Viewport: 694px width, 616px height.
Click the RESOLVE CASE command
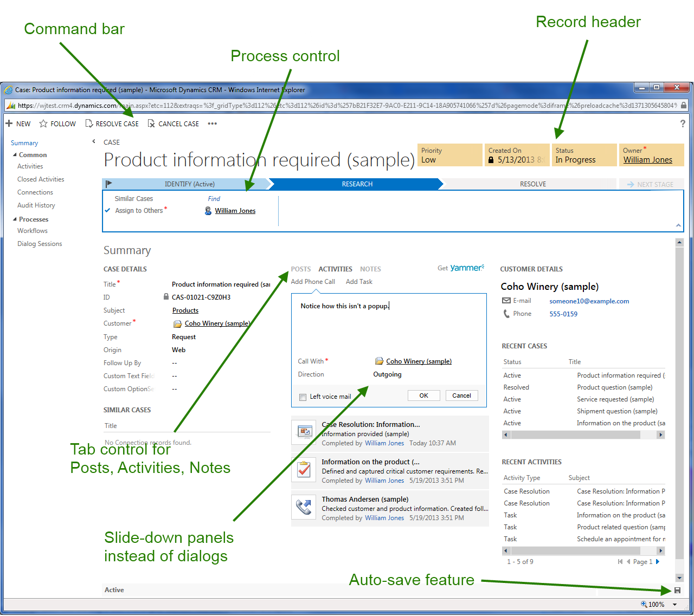pos(112,124)
